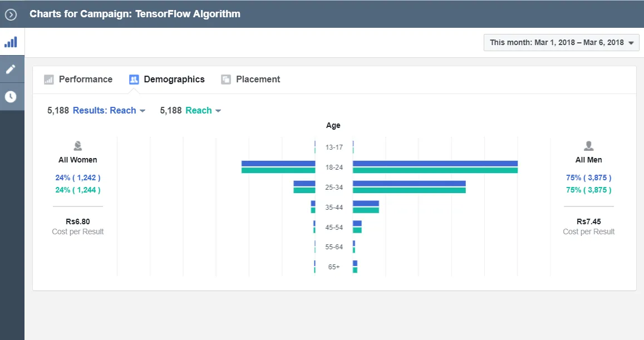The width and height of the screenshot is (644, 340).
Task: Open the charts bar graph sidebar icon
Action: [11, 42]
